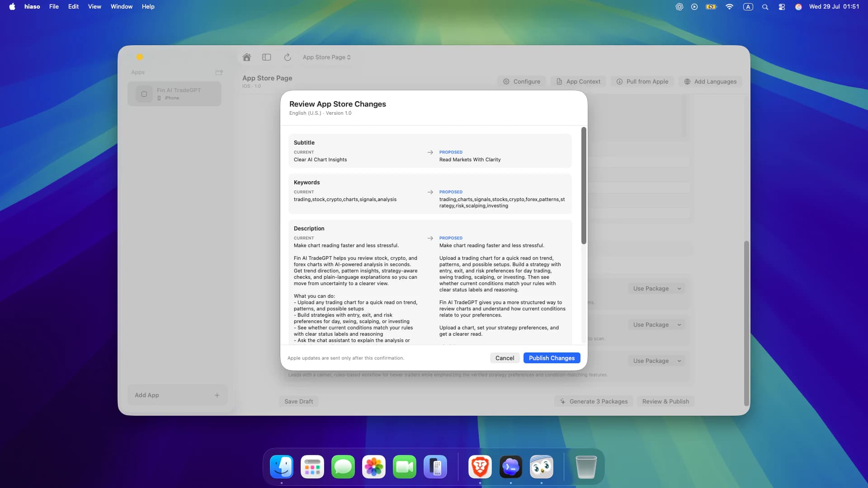868x488 pixels.
Task: Click the App Context document icon
Action: coord(559,81)
